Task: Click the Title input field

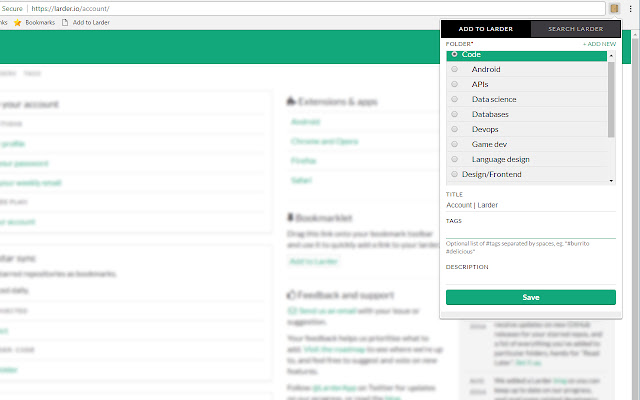Action: pos(531,205)
